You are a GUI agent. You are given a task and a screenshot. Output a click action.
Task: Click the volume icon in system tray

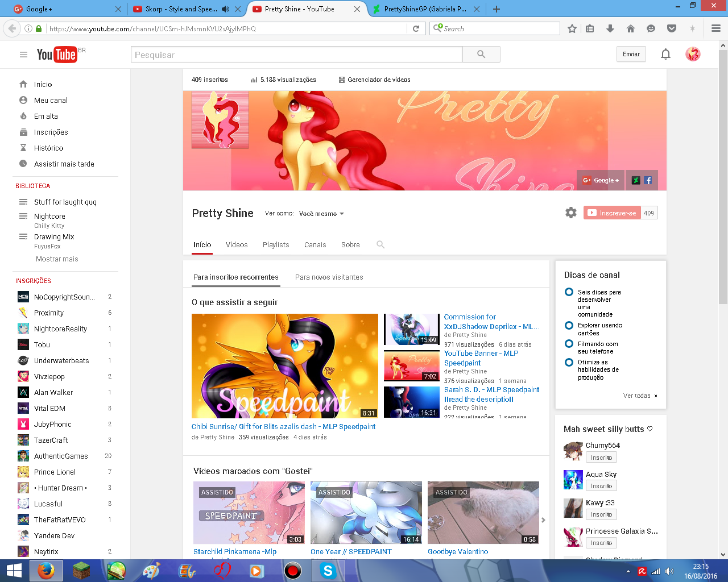(x=669, y=571)
